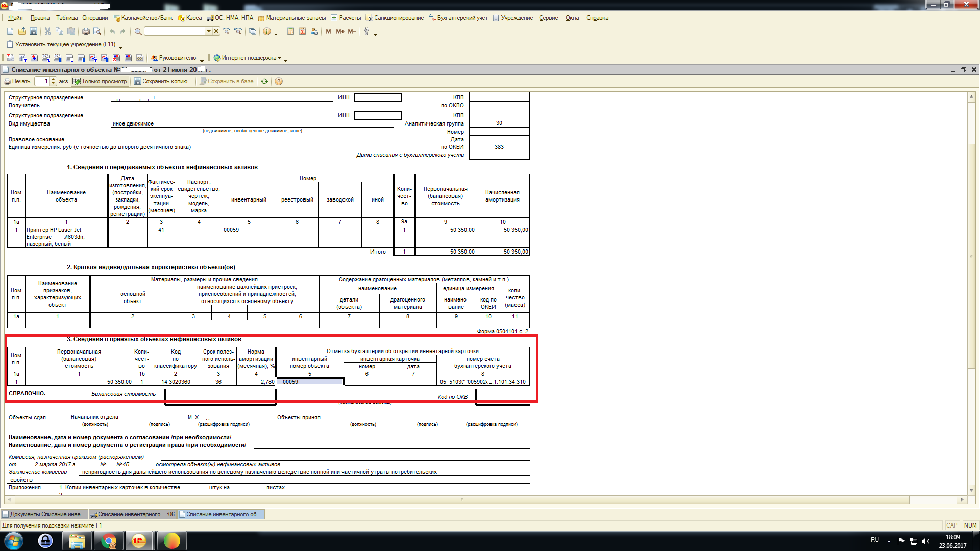Open the Правка menu
Screen dimensions: 980x551
point(40,18)
